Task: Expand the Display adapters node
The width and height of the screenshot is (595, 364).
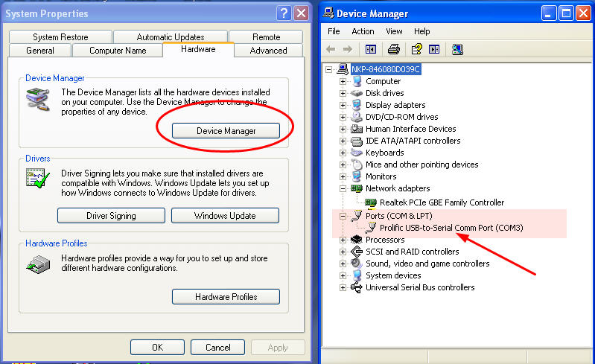Action: [x=343, y=105]
